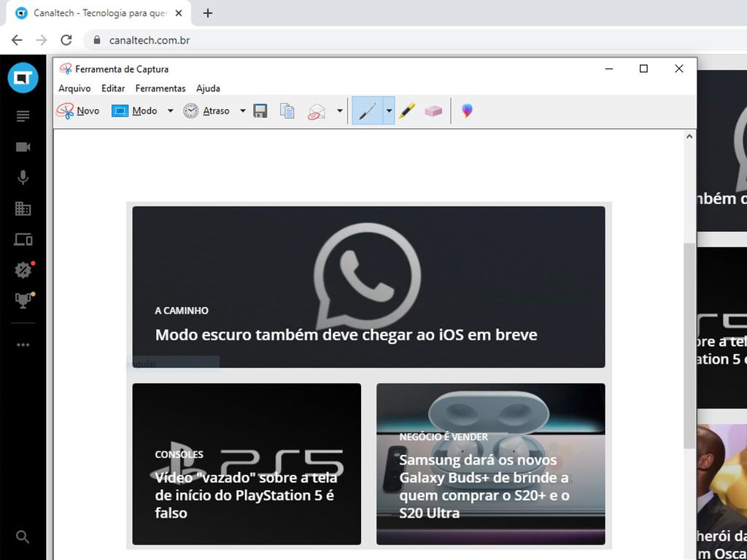747x560 pixels.
Task: Close the Canaltech browser tab
Action: [x=179, y=13]
